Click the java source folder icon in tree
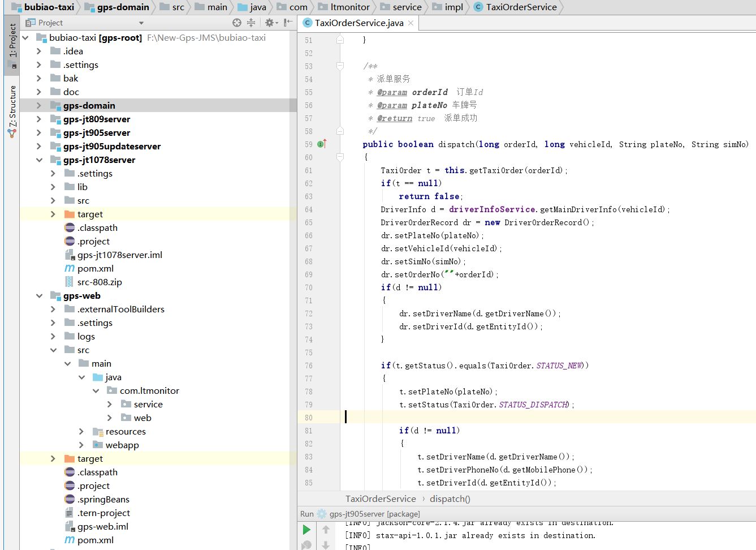This screenshot has width=756, height=550. pyautogui.click(x=98, y=377)
